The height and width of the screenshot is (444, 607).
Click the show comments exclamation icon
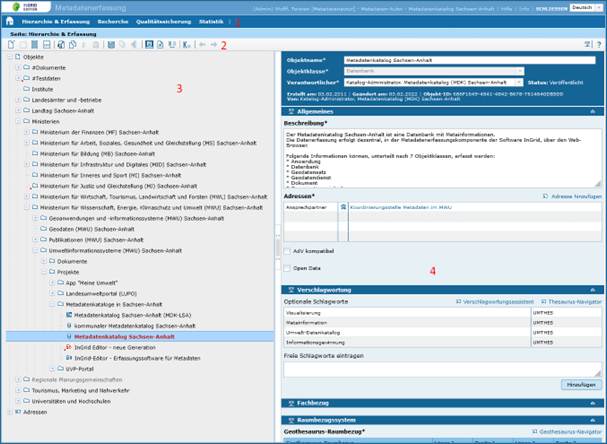tap(172, 45)
